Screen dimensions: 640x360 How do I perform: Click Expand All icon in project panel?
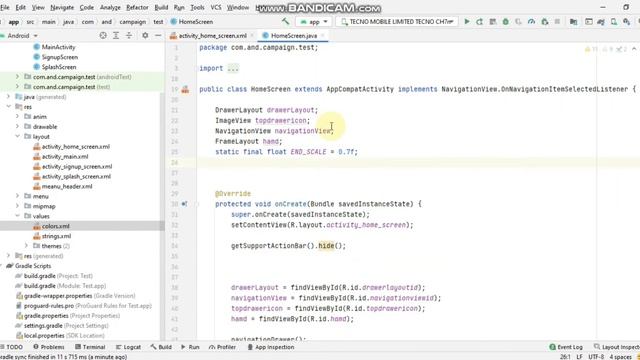pyautogui.click(x=116, y=36)
